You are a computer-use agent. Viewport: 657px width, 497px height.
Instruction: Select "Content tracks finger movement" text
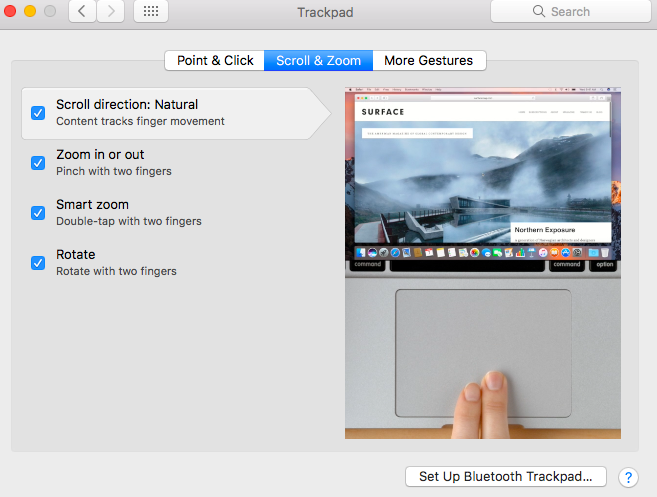140,121
